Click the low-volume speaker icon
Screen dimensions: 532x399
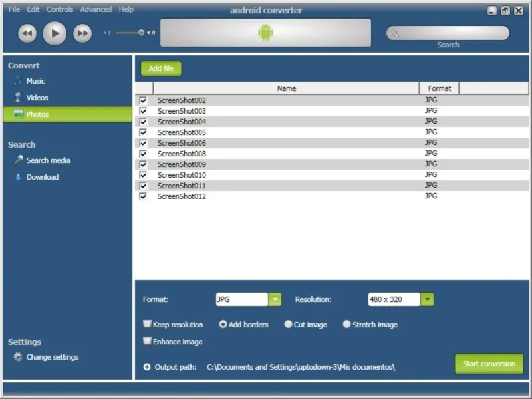click(x=107, y=33)
